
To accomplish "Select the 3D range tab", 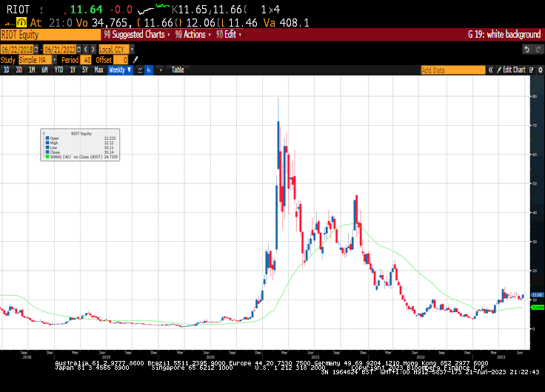I will coord(19,70).
